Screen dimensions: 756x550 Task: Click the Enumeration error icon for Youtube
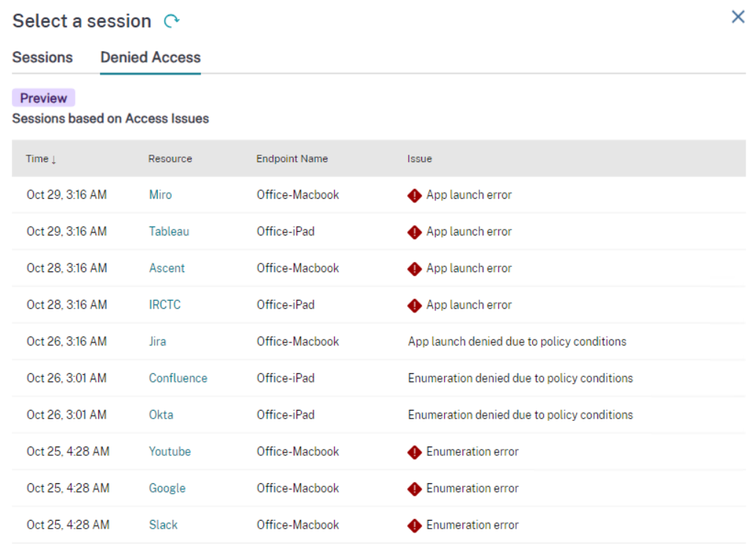click(414, 451)
